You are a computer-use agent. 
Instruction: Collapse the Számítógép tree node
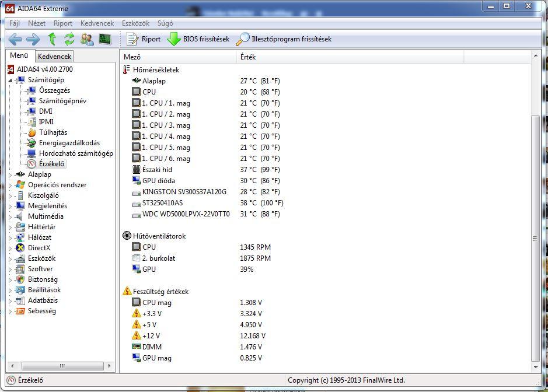[10, 80]
